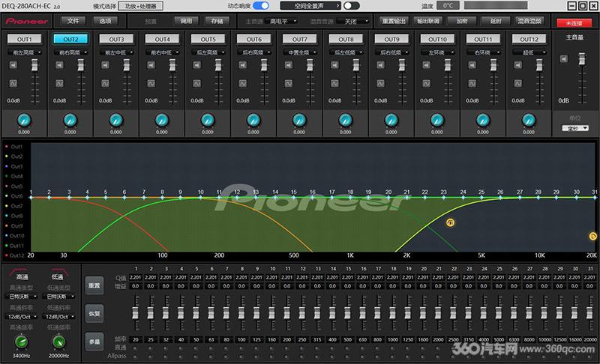Open the low-pass 12dB/Oct slope dropdown
600x364 pixels.
point(58,317)
